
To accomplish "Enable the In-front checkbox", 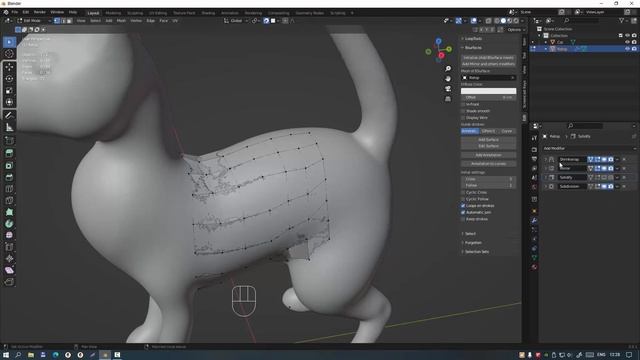I will point(463,104).
